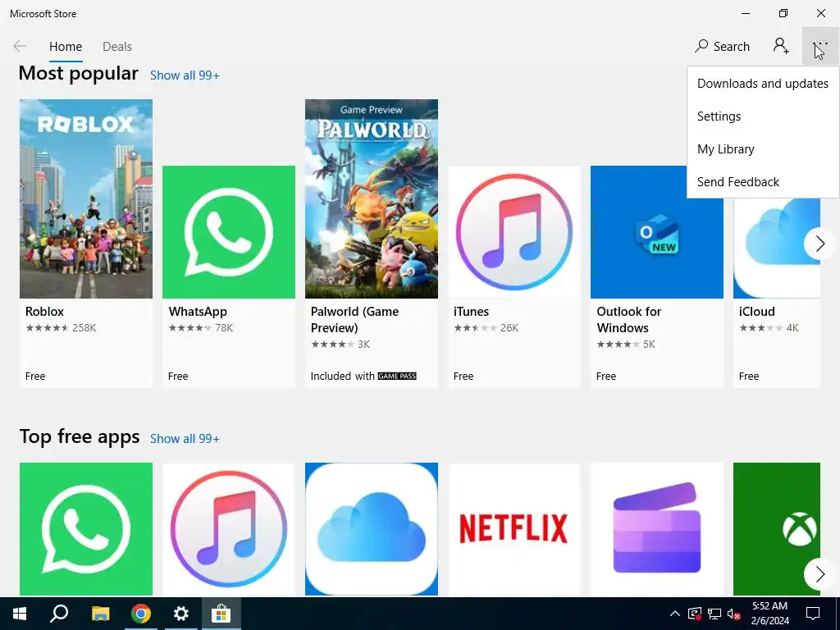Click Show all 99+ for Most popular
This screenshot has width=840, height=630.
coord(185,75)
